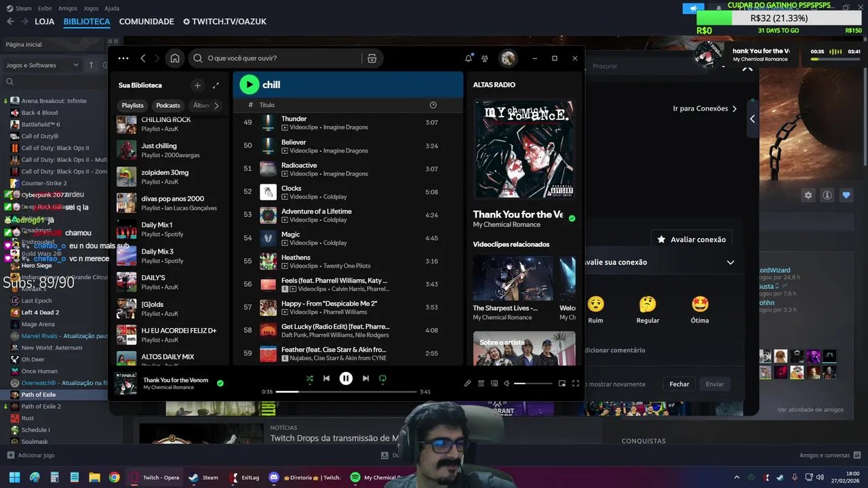
Task: Rate connection as Ótima
Action: tap(700, 310)
